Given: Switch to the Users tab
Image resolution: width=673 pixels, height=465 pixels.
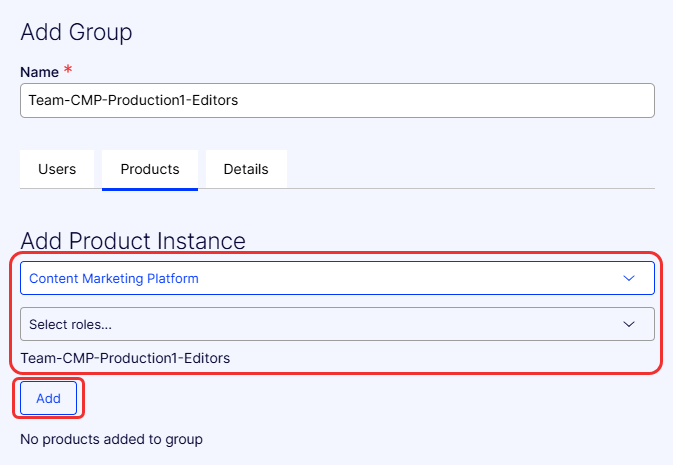Looking at the screenshot, I should [57, 169].
